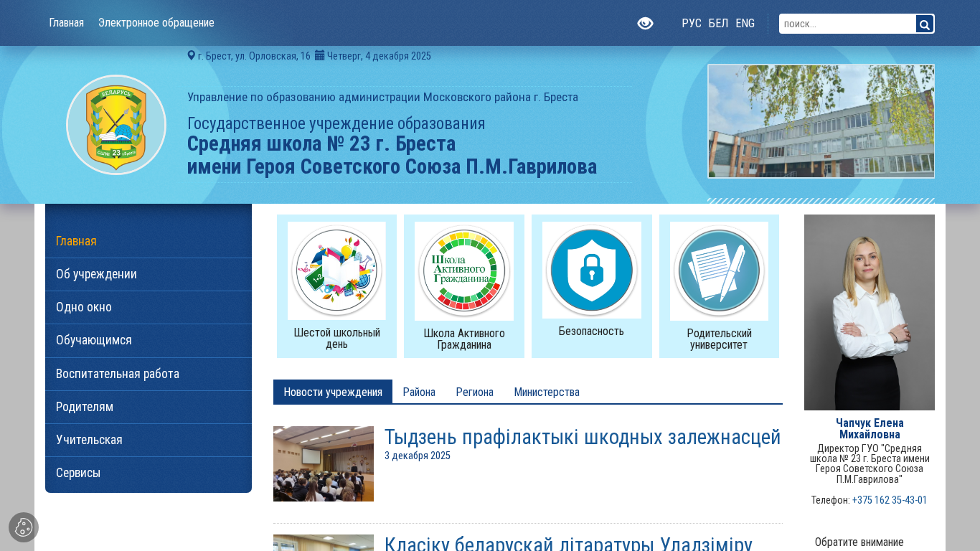Open the cookie settings icon
980x551 pixels.
24,527
